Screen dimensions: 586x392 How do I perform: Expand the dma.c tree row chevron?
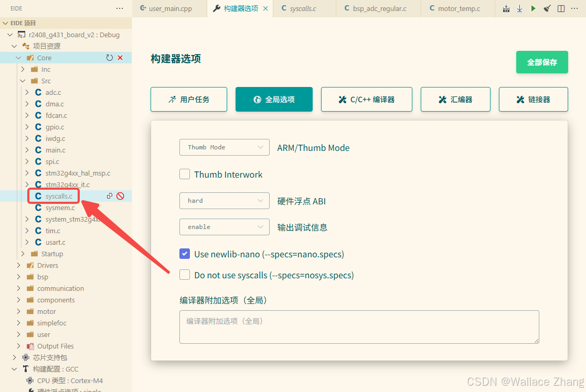point(27,104)
